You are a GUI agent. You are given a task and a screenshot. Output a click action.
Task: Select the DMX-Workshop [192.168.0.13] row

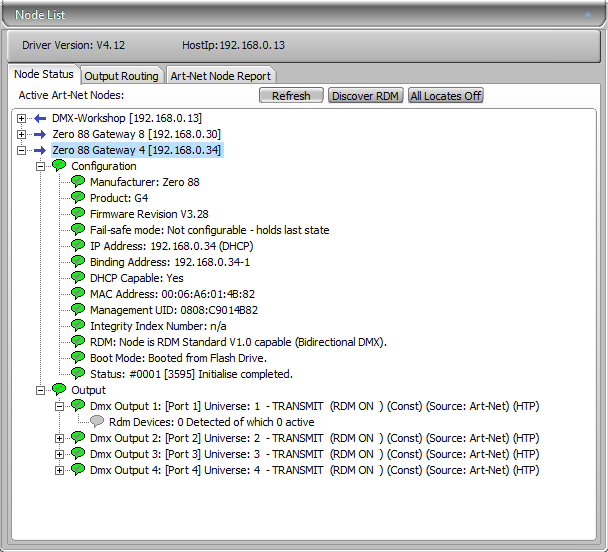[x=127, y=118]
